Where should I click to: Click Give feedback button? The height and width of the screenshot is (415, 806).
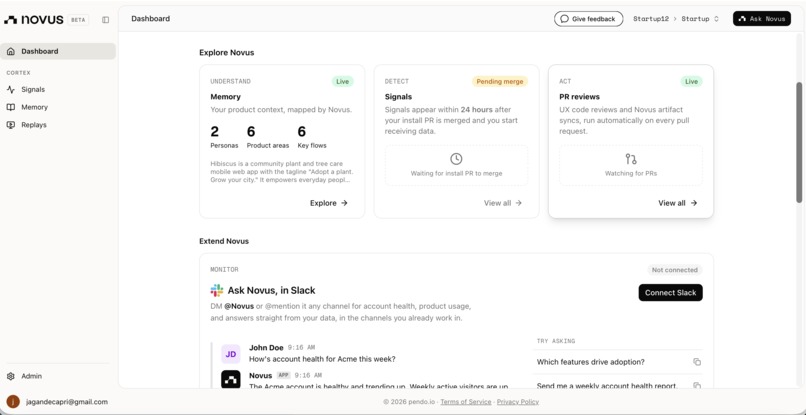pyautogui.click(x=589, y=19)
